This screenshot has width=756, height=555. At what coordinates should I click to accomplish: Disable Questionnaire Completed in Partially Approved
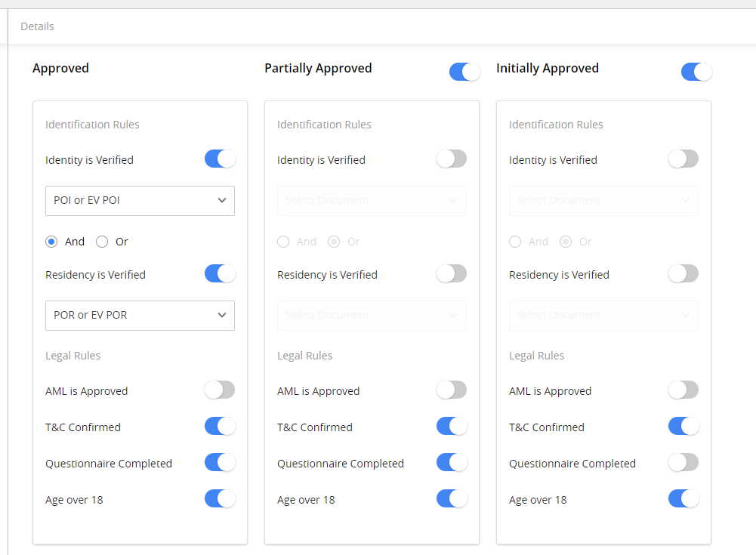(x=451, y=463)
